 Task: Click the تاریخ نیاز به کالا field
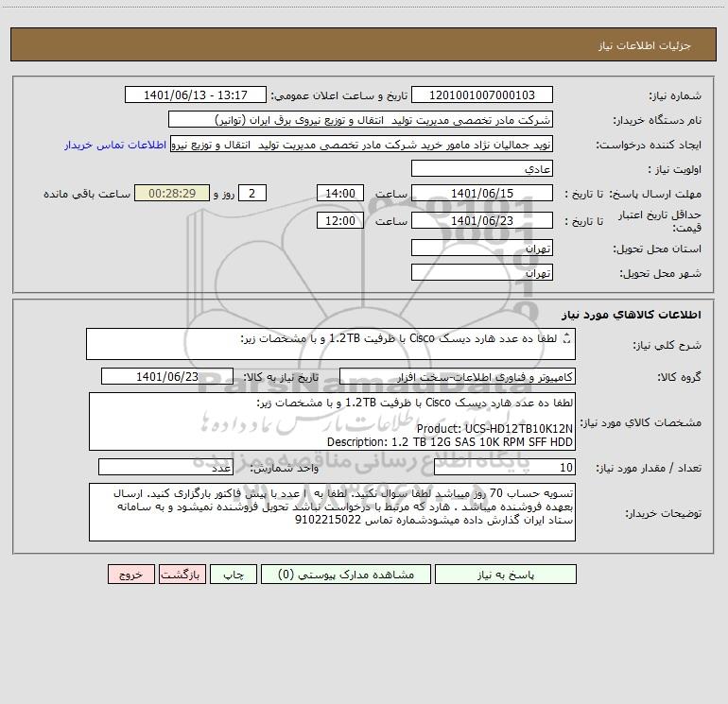tap(167, 376)
